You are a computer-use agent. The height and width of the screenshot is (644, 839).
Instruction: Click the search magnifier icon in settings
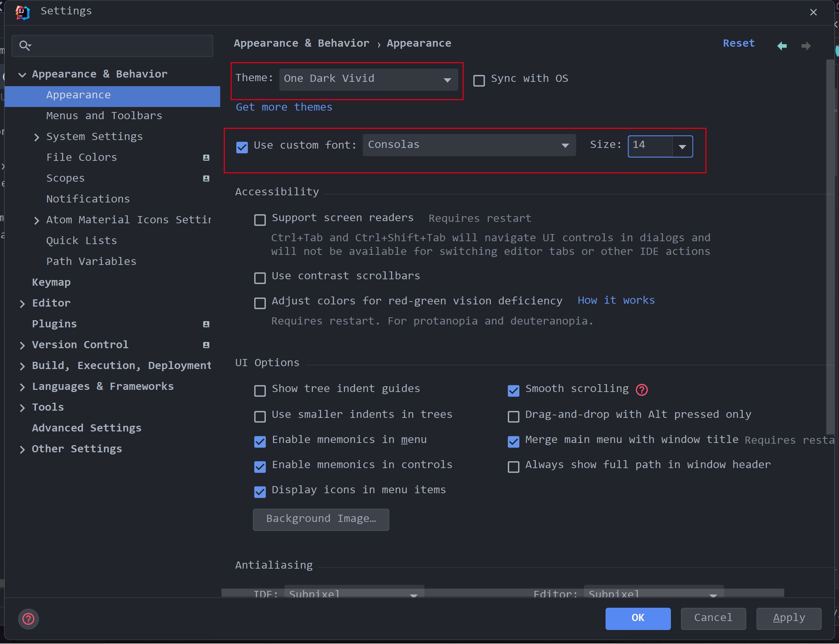click(x=25, y=46)
